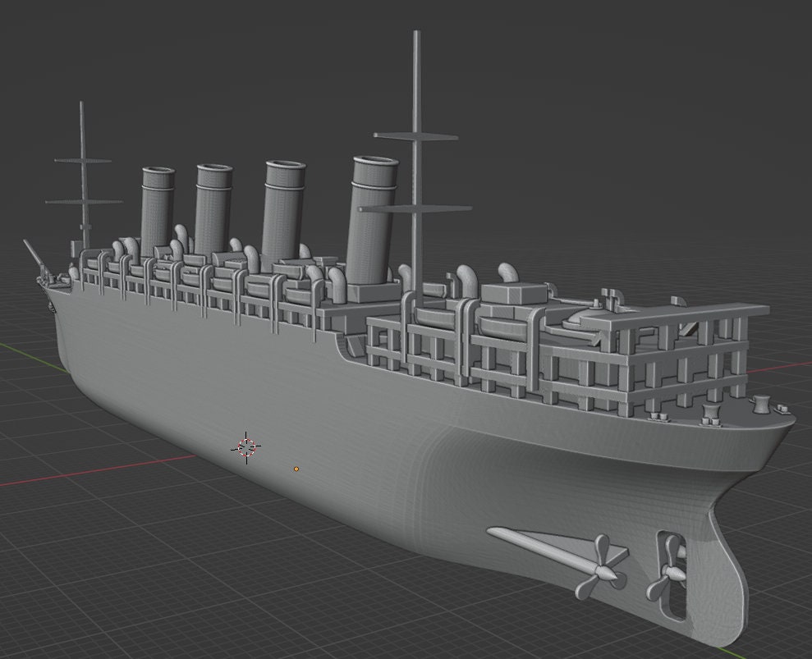Click the 3D cursor on the hull
This screenshot has height=659, width=812.
(245, 446)
